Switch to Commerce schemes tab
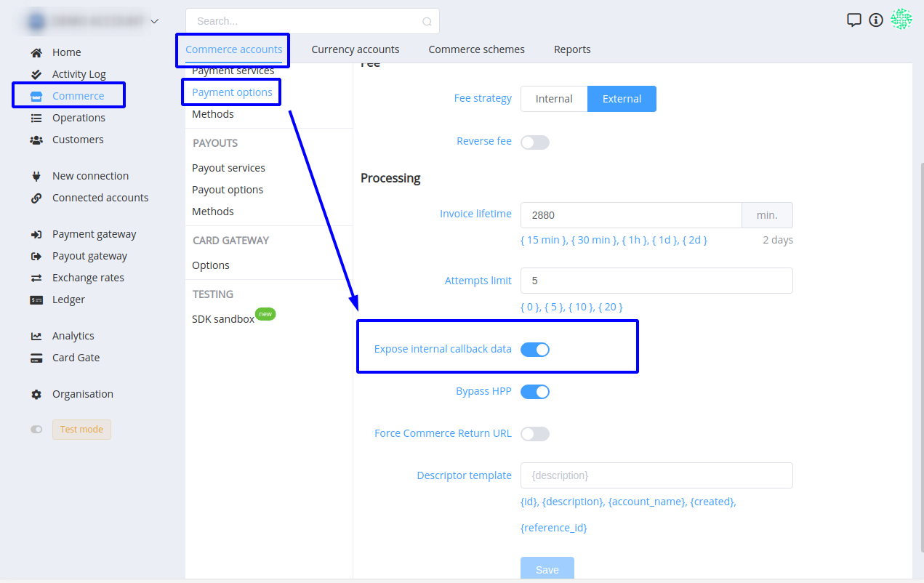Screen dimensions: 924x583 coord(476,49)
